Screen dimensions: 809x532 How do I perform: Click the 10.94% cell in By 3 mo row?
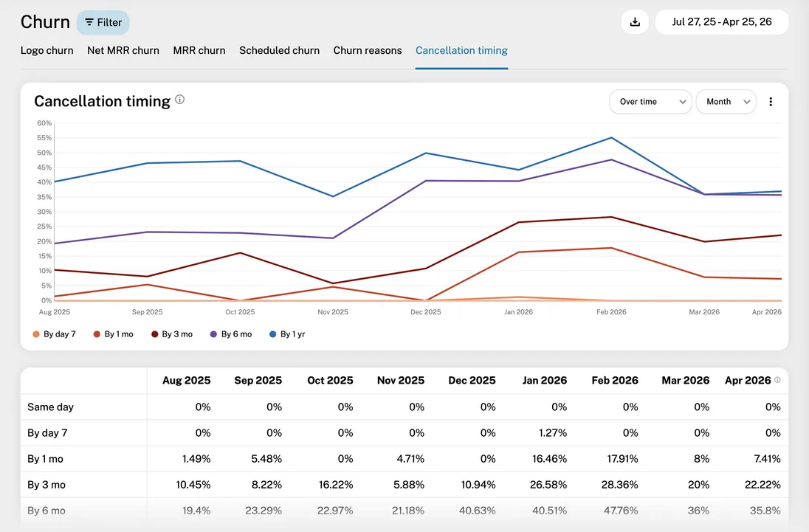click(478, 485)
